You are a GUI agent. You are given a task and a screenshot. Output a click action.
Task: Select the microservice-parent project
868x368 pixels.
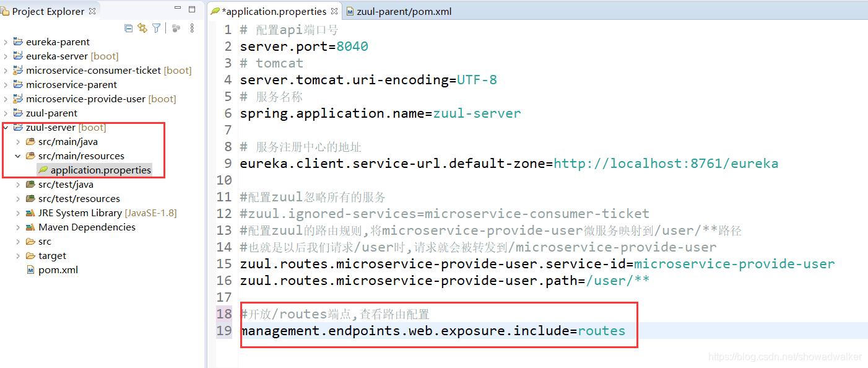pos(71,85)
